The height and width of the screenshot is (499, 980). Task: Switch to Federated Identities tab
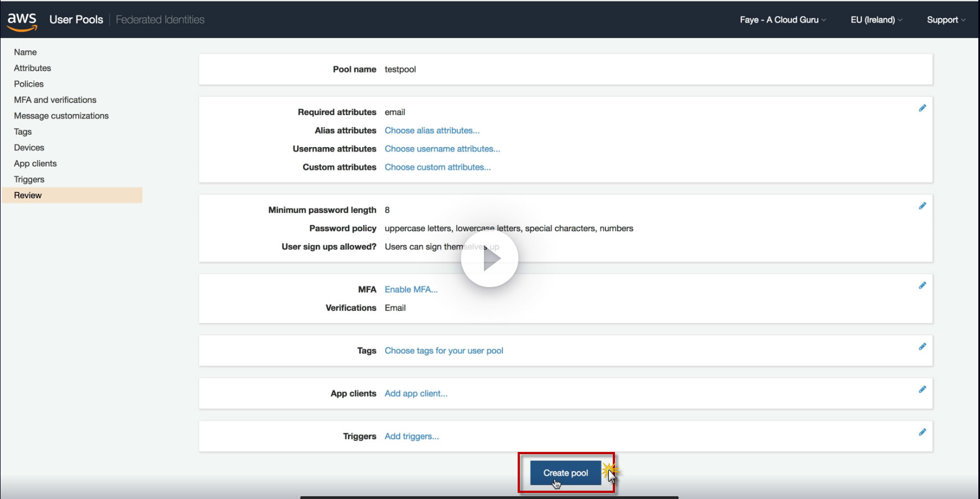pyautogui.click(x=160, y=19)
